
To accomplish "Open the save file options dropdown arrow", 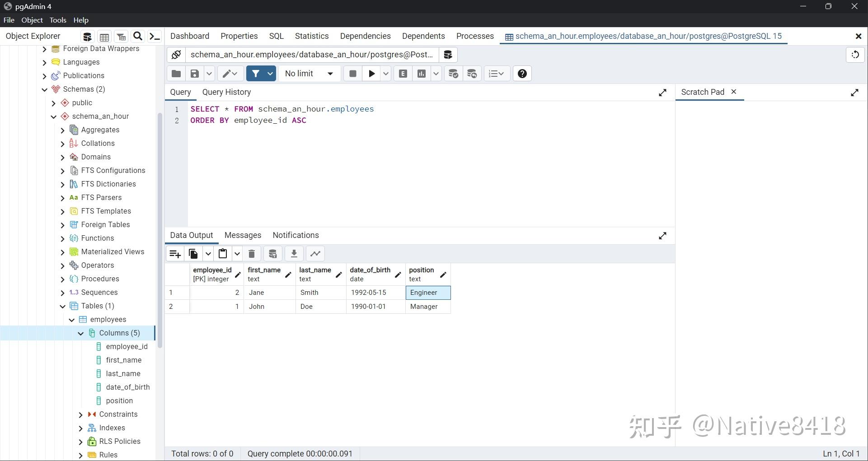I will pos(209,74).
